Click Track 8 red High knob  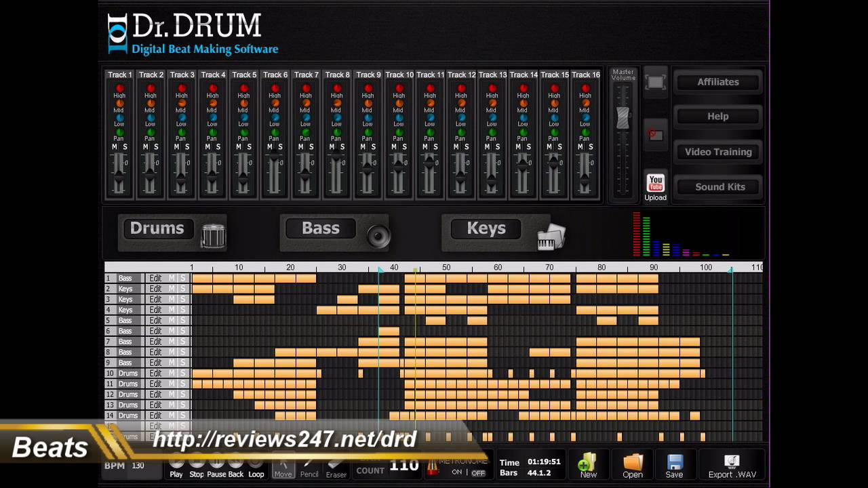pyautogui.click(x=337, y=88)
